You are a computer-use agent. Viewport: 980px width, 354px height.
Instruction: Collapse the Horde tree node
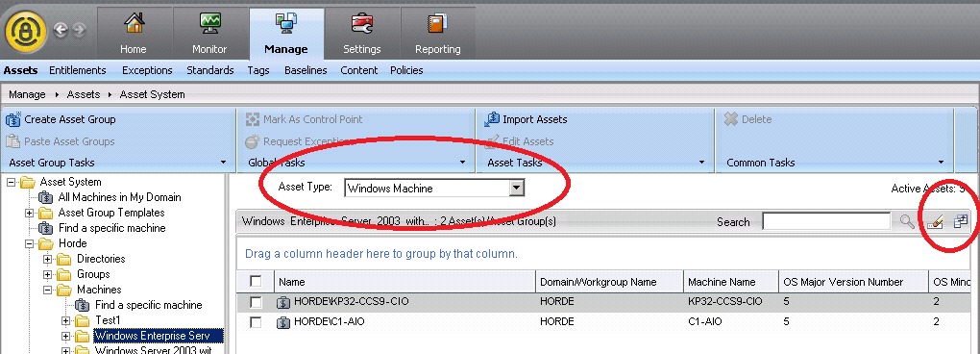click(x=30, y=243)
